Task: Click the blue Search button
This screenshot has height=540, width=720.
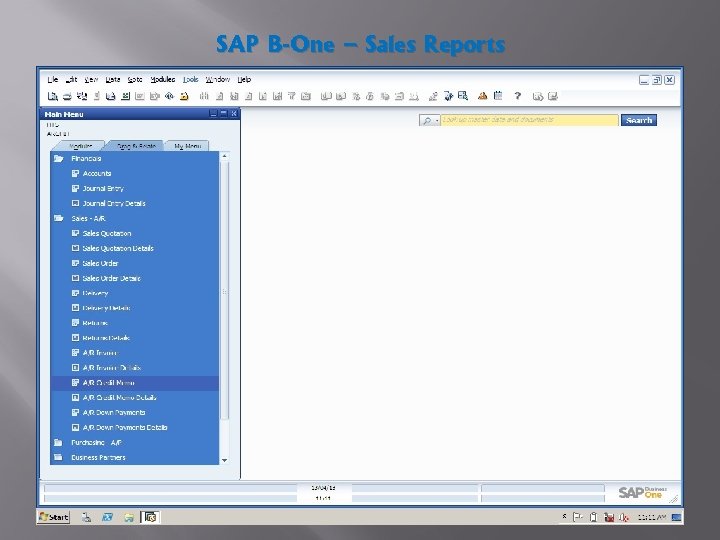Action: pos(639,120)
